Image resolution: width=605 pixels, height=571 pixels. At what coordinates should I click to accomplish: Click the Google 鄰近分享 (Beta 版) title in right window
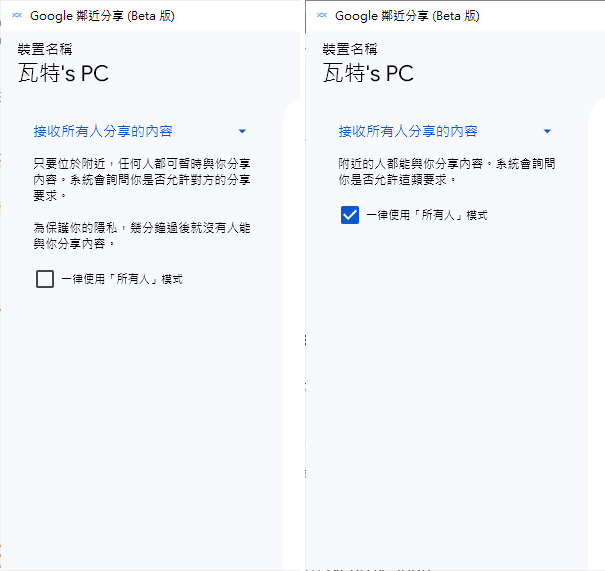[407, 16]
